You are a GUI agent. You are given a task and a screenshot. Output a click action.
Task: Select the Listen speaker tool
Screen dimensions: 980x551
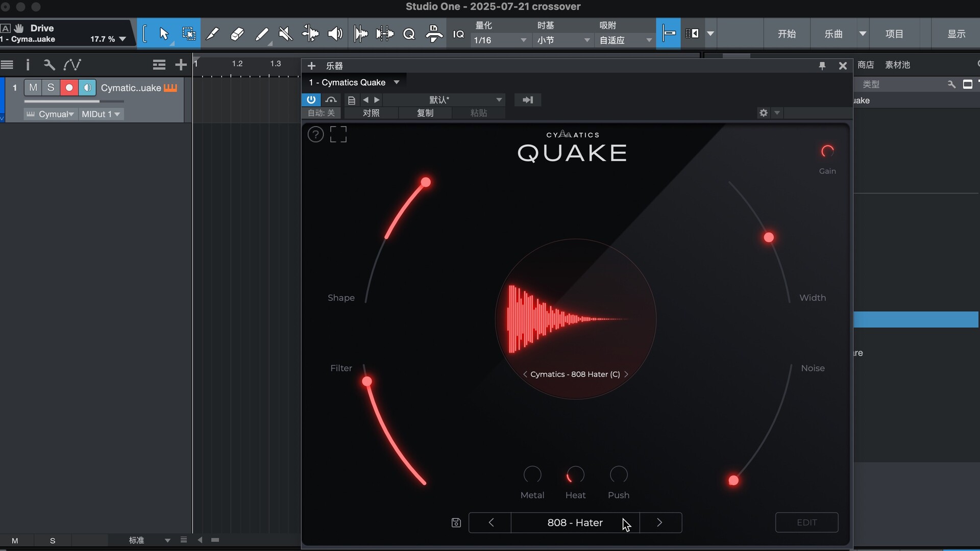point(335,34)
